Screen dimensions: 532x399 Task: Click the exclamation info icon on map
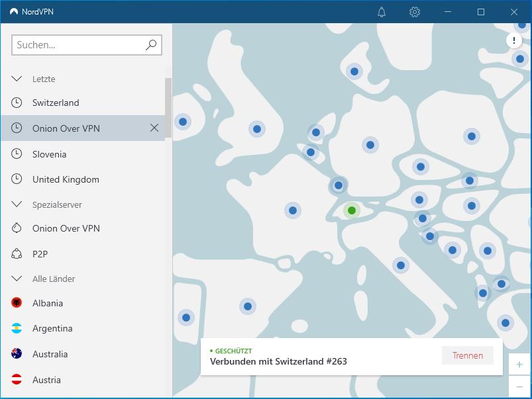(x=514, y=40)
